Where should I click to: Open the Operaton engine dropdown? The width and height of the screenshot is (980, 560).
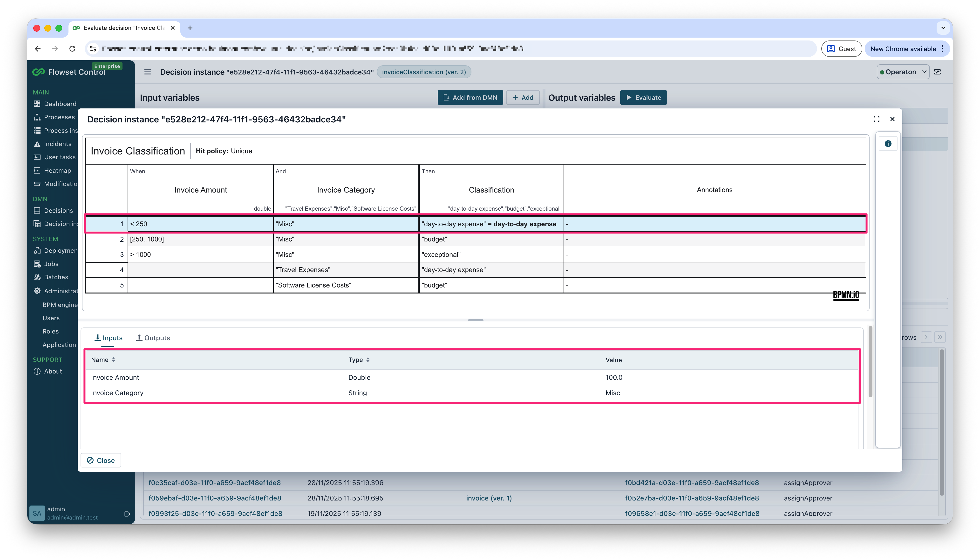903,72
